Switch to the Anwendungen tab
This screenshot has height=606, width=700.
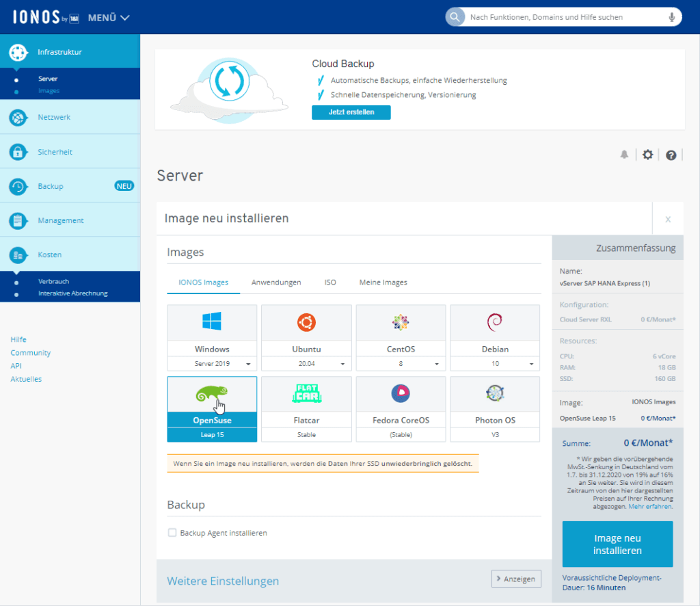pyautogui.click(x=276, y=282)
